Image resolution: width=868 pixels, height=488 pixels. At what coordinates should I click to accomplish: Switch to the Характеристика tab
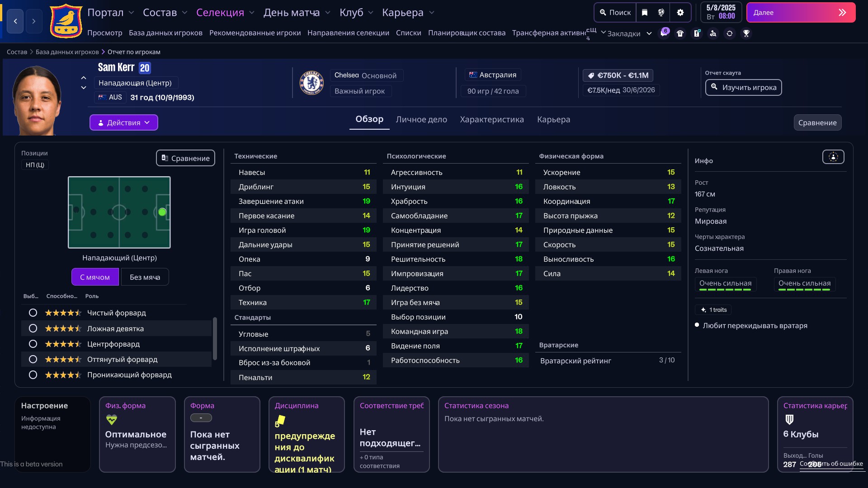tap(491, 119)
